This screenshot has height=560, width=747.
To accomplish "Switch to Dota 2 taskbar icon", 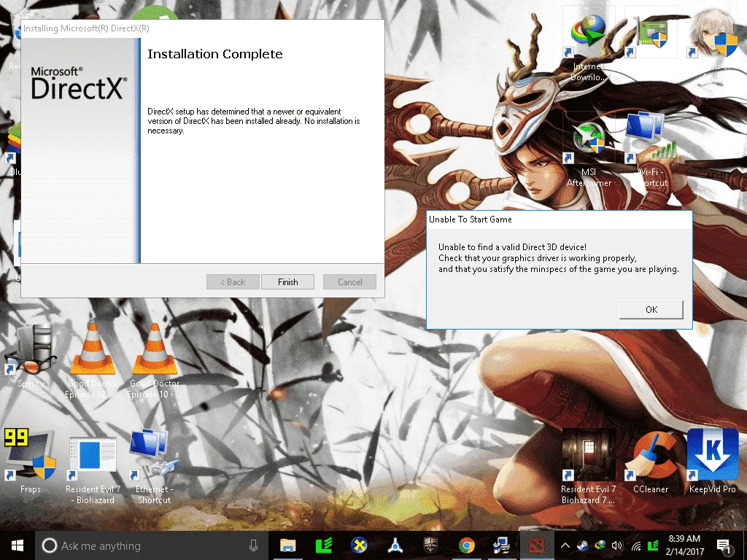I will coord(538,545).
